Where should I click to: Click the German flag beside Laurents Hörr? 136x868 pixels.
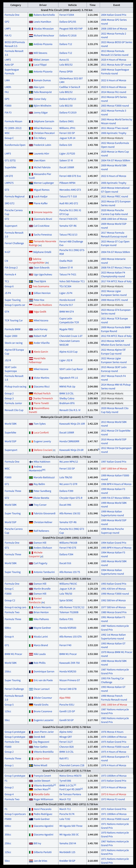point(31,154)
